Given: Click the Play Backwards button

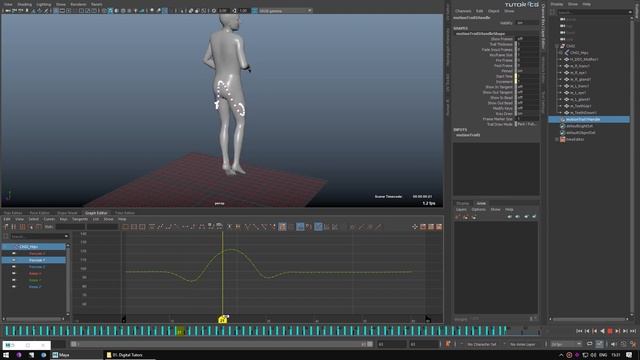Looking at the screenshot, I should point(602,331).
